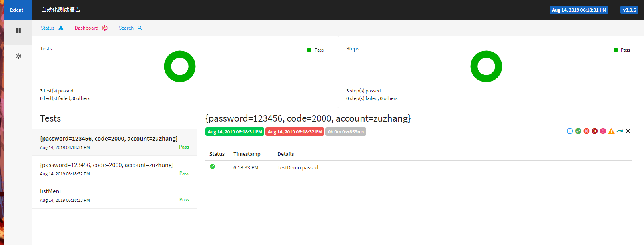Click the Pass label on listMenu row

[x=184, y=200]
